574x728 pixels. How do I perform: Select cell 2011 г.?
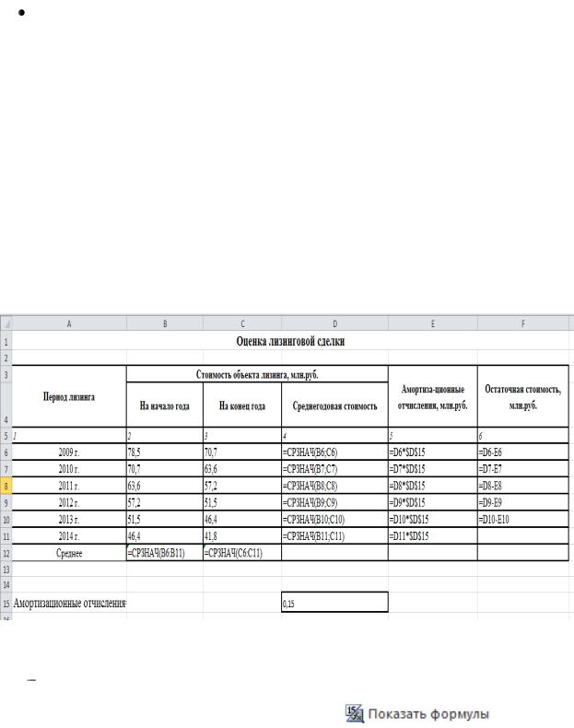pyautogui.click(x=69, y=486)
